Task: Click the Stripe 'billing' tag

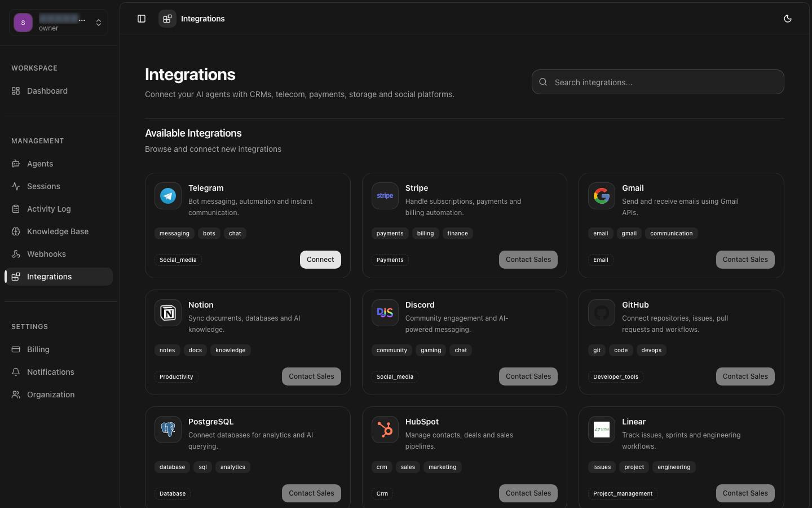Action: point(425,234)
